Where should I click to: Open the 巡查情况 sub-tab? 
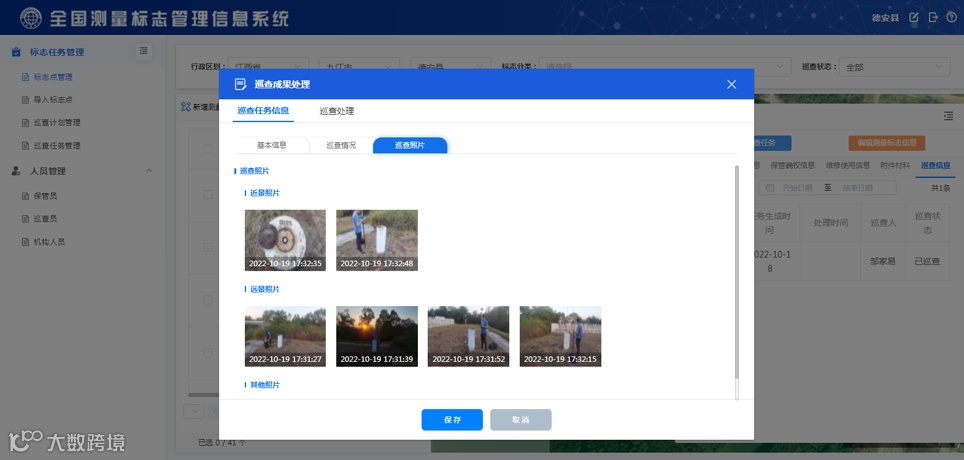point(341,145)
